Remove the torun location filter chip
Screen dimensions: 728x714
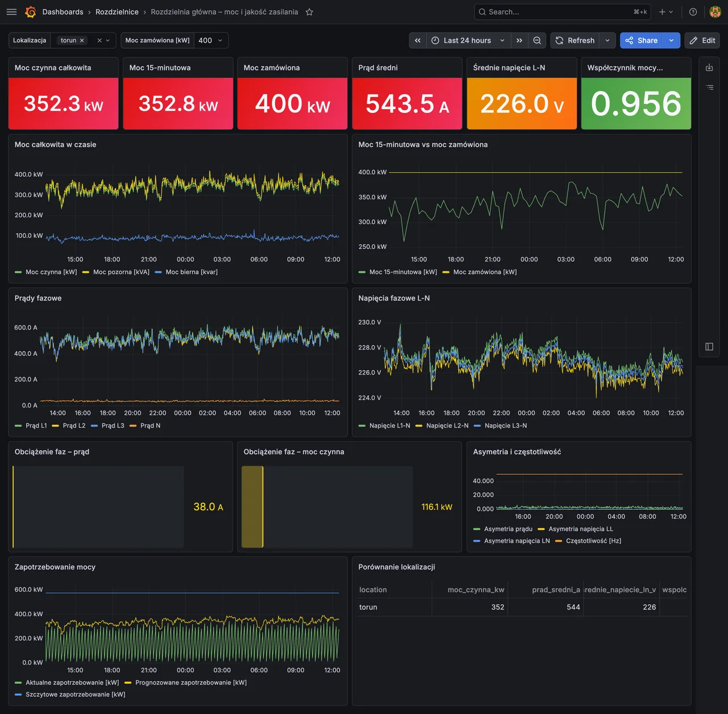coord(82,40)
